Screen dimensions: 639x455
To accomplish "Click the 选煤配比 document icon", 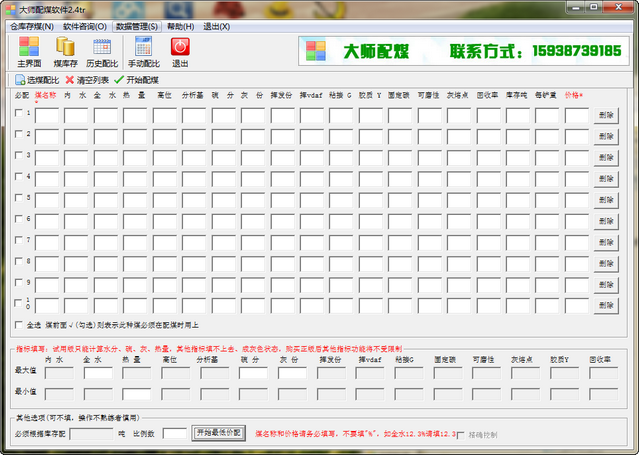I will [20, 80].
